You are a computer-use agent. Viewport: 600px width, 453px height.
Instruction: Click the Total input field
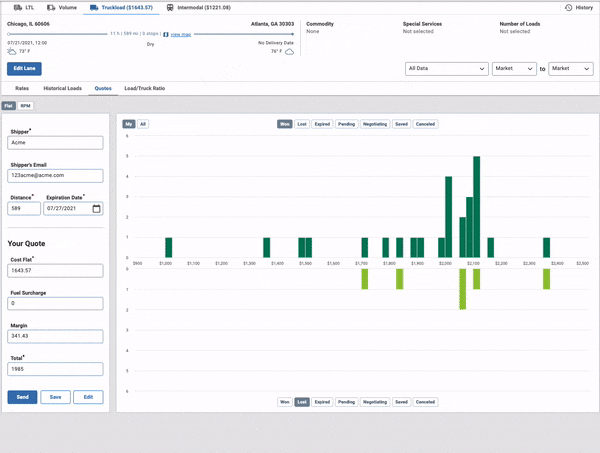[x=55, y=369]
